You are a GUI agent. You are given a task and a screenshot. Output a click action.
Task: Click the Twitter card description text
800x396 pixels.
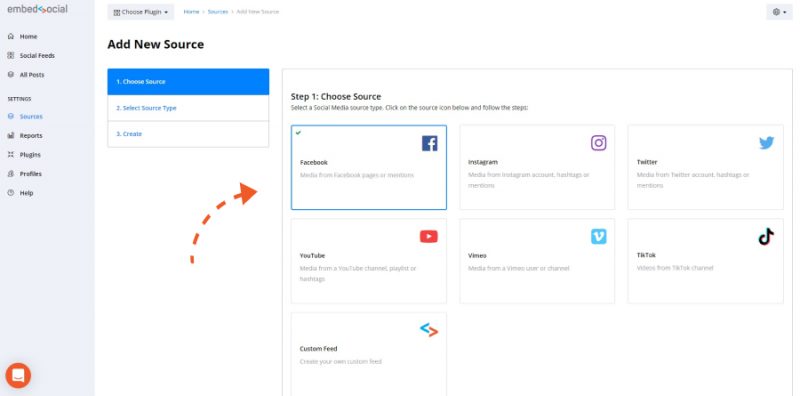693,180
